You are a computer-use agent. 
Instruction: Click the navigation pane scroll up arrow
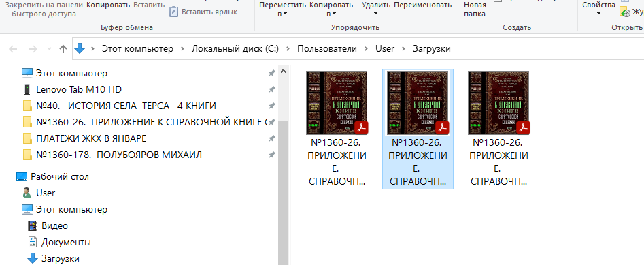283,71
